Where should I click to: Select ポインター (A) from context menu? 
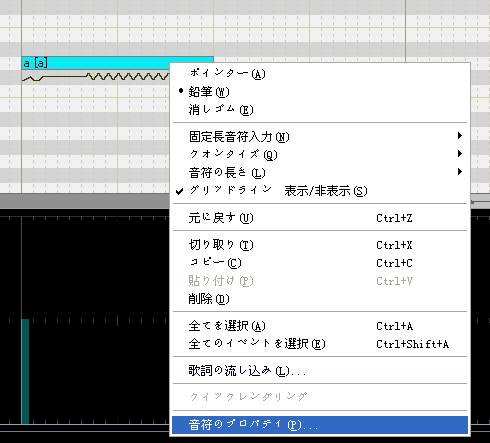(320, 73)
